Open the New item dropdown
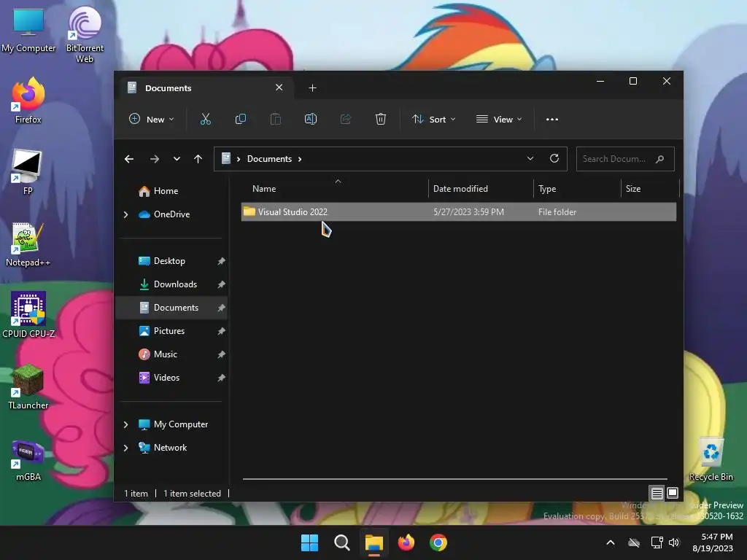747x560 pixels. pyautogui.click(x=152, y=119)
